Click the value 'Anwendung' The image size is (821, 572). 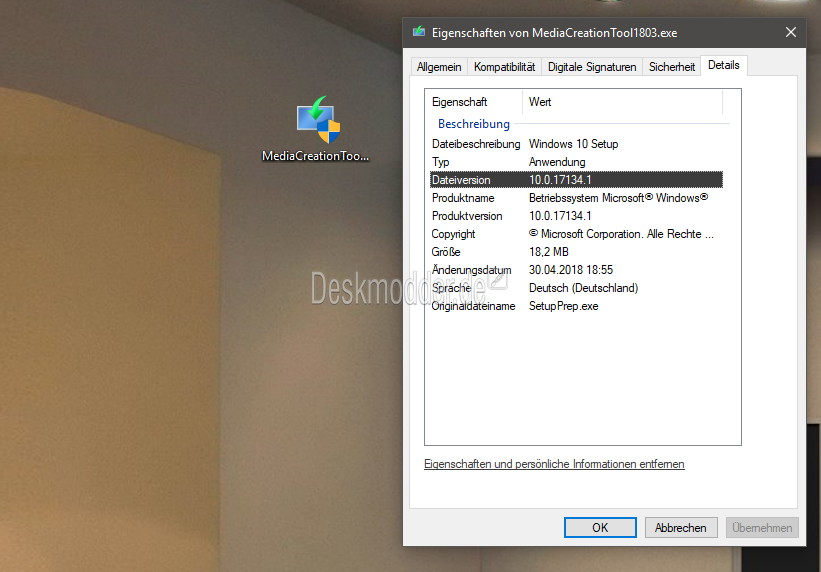click(557, 162)
